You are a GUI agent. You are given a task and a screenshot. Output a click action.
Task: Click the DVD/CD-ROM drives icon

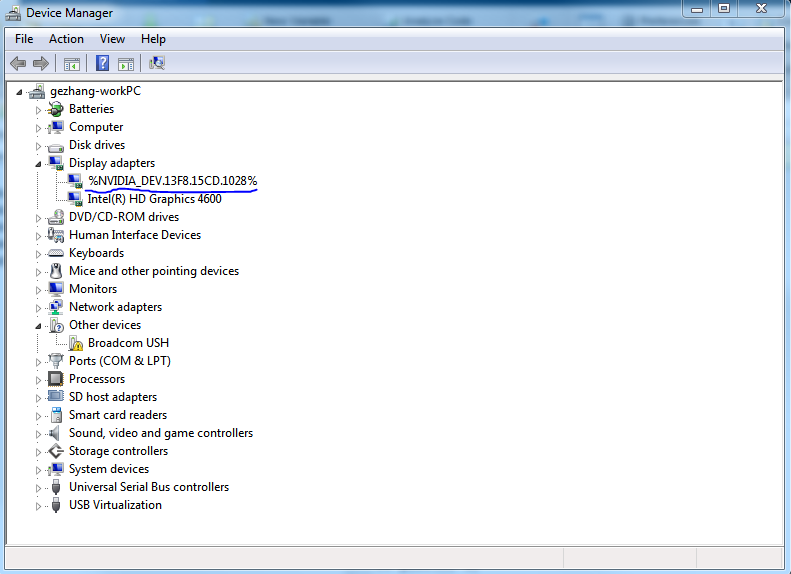[55, 217]
